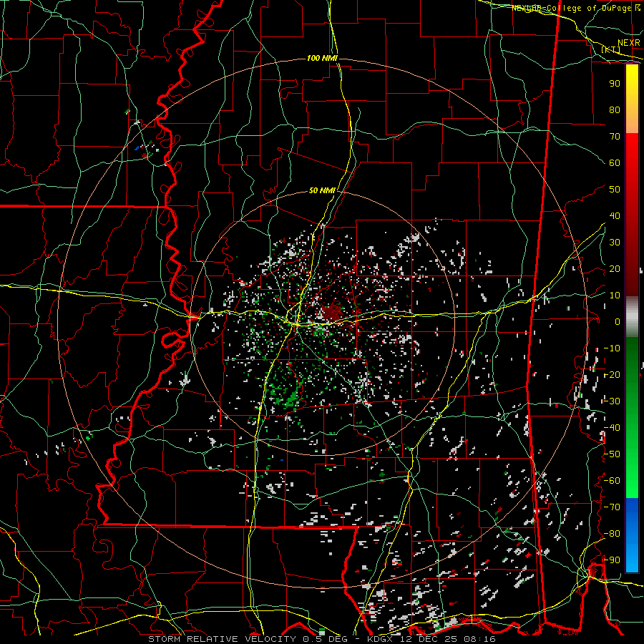The width and height of the screenshot is (644, 644).
Task: Click the "50 NMI" range ring label
Action: click(322, 190)
